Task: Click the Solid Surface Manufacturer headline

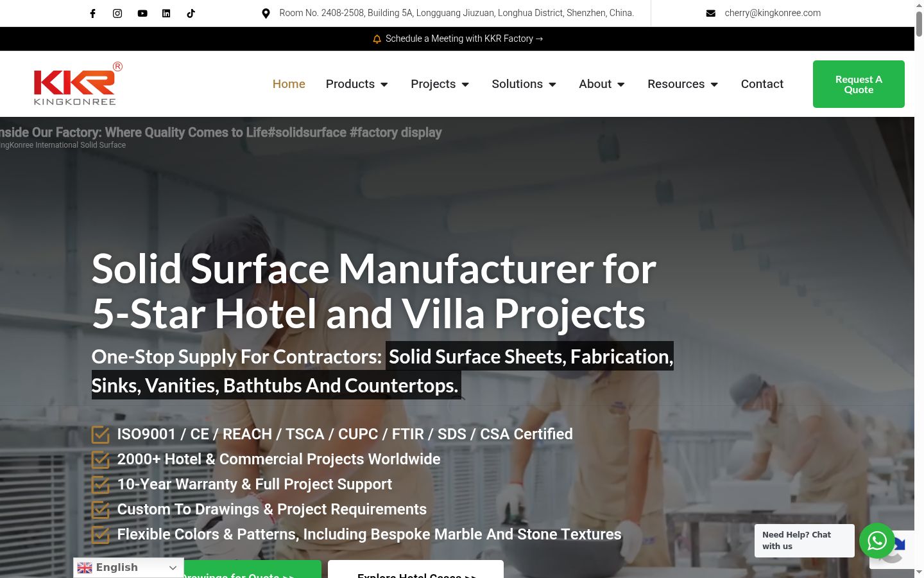Action: pyautogui.click(x=374, y=291)
